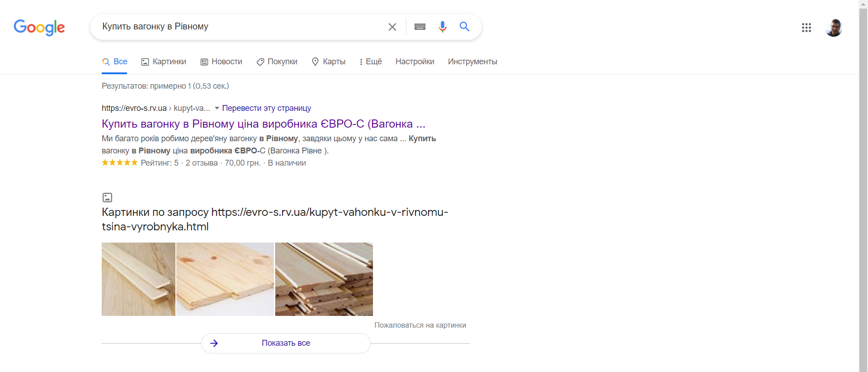This screenshot has width=868, height=372.
Task: Open the Покупки tab
Action: (277, 62)
